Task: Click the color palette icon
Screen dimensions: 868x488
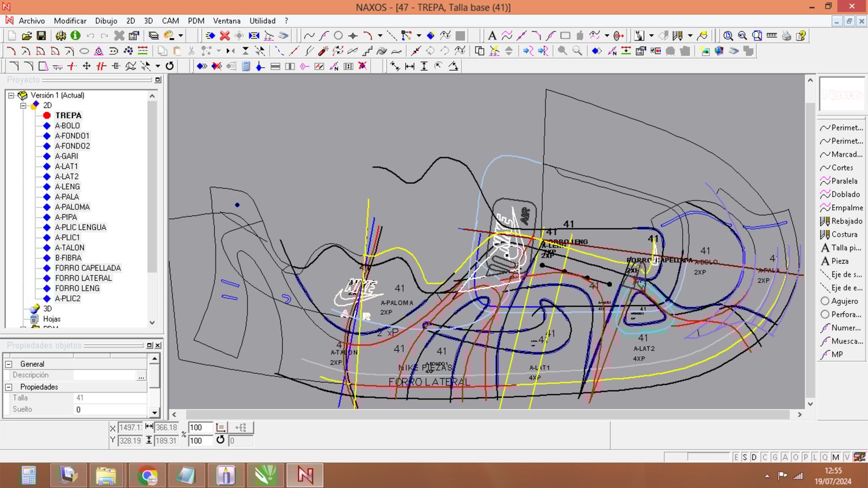Action: 169,36
